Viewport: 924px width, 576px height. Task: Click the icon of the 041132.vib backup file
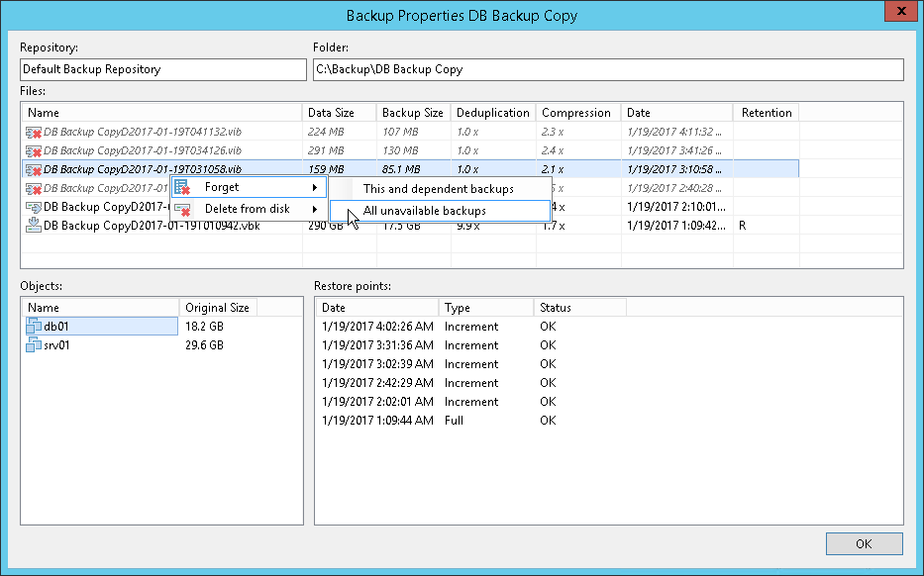coord(34,132)
